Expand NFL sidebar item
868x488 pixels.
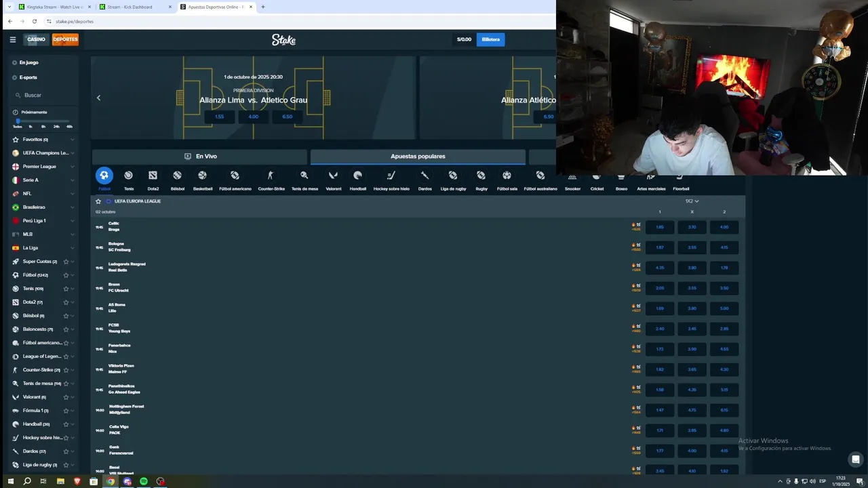73,194
